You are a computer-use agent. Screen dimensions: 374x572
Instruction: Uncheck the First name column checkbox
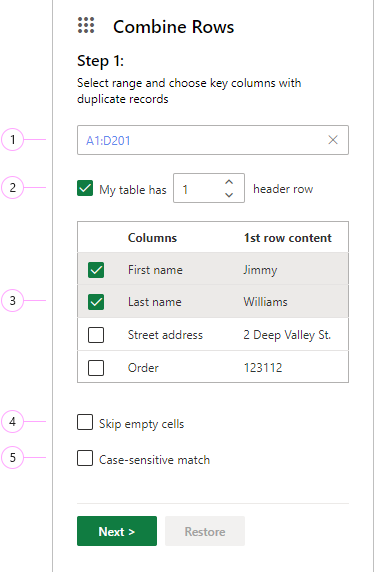(96, 270)
